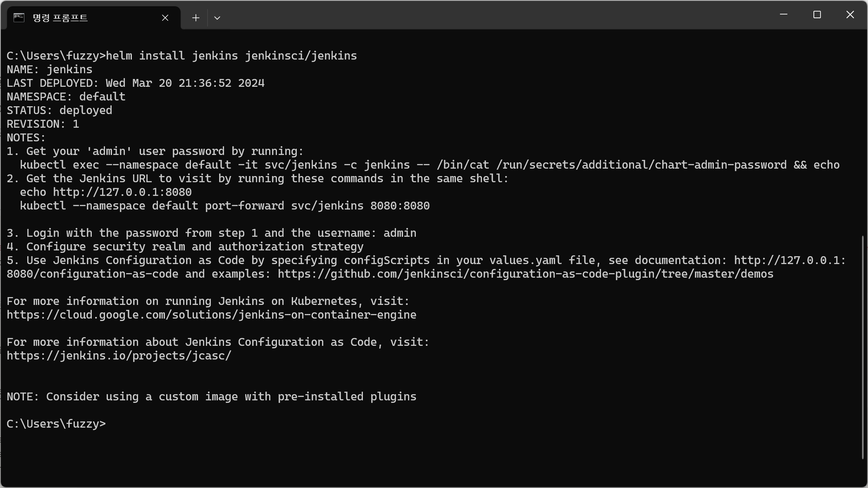Screen dimensions: 868x488
Task: Click 'For more information about Jenkins Configuration as Code' line
Action: pos(218,342)
